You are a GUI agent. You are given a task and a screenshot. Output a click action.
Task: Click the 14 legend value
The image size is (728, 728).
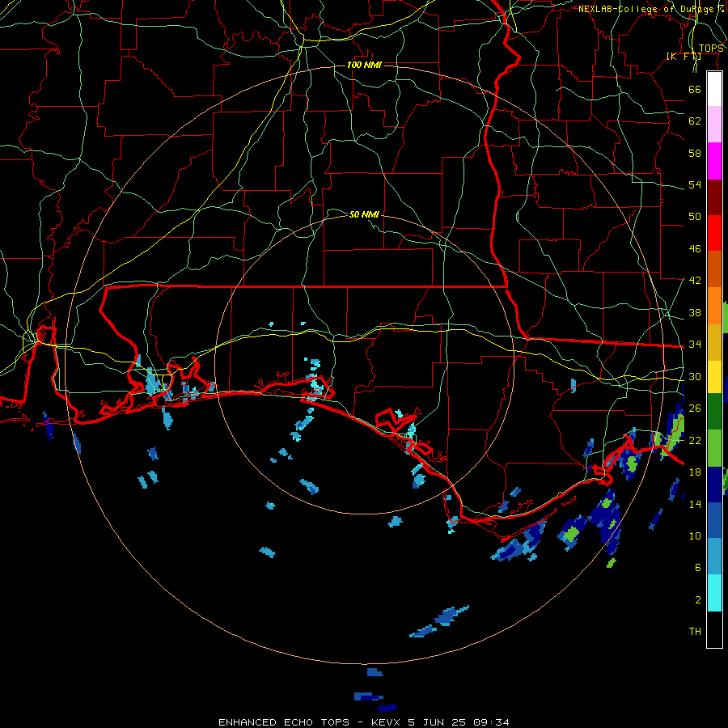pos(695,504)
